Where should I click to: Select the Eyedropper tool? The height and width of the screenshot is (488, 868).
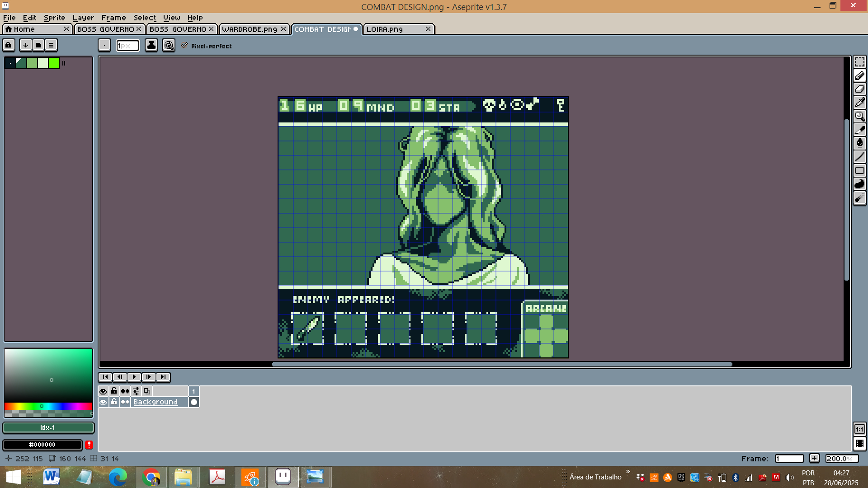859,103
